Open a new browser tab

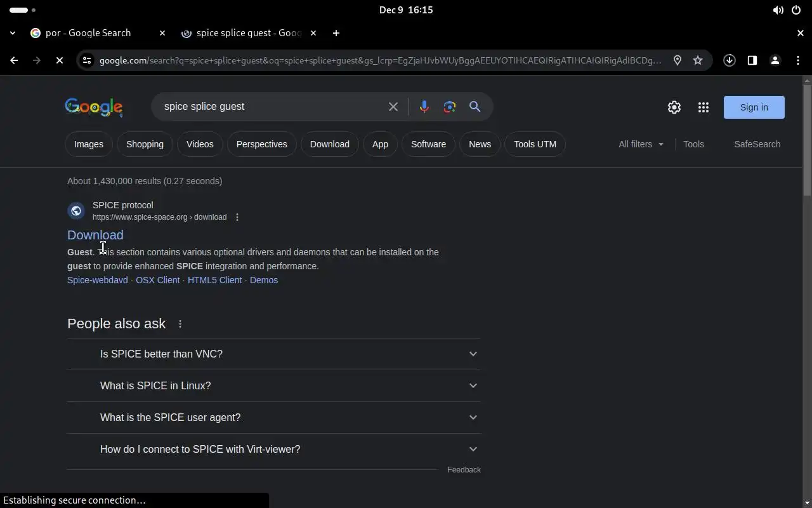click(x=336, y=33)
